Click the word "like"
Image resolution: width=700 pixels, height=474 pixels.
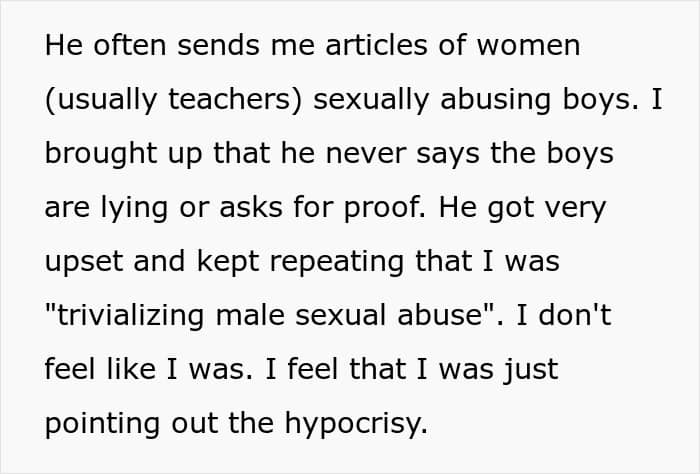coord(131,369)
